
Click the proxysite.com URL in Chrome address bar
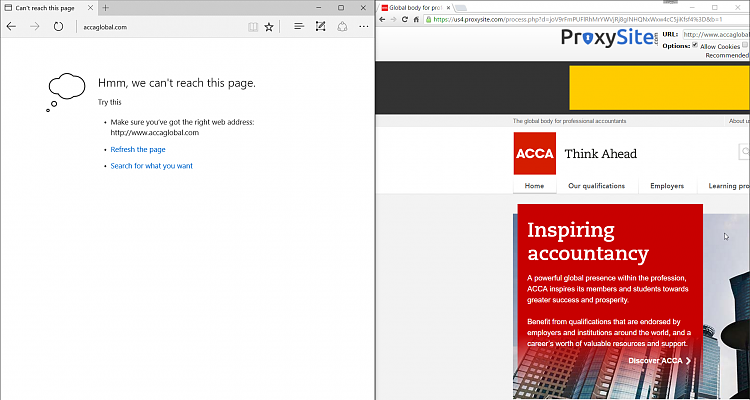pyautogui.click(x=578, y=20)
